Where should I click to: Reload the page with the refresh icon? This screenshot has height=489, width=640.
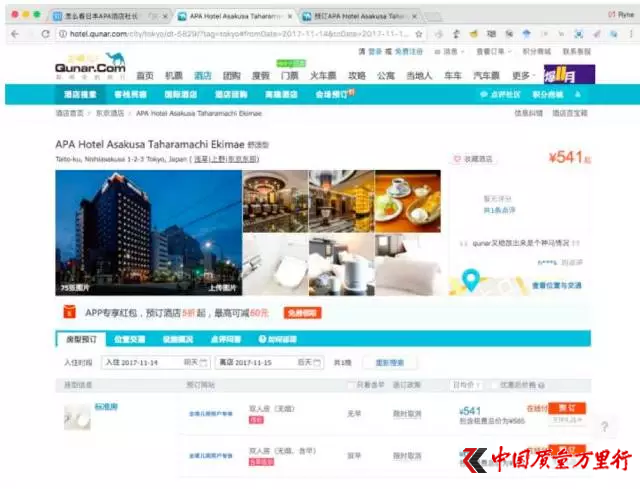[46, 34]
